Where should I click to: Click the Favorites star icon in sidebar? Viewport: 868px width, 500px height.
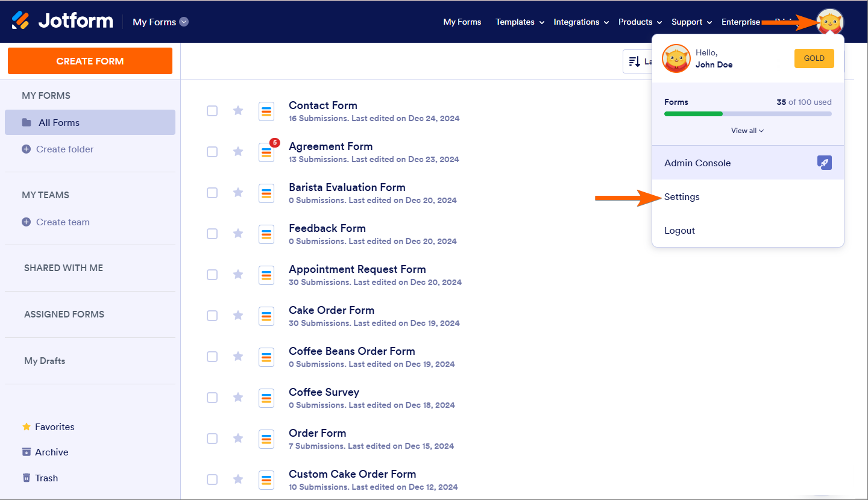(x=27, y=427)
